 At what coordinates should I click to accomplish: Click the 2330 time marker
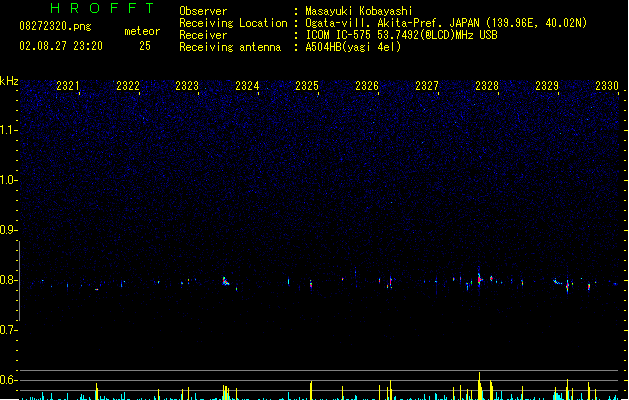click(x=607, y=86)
